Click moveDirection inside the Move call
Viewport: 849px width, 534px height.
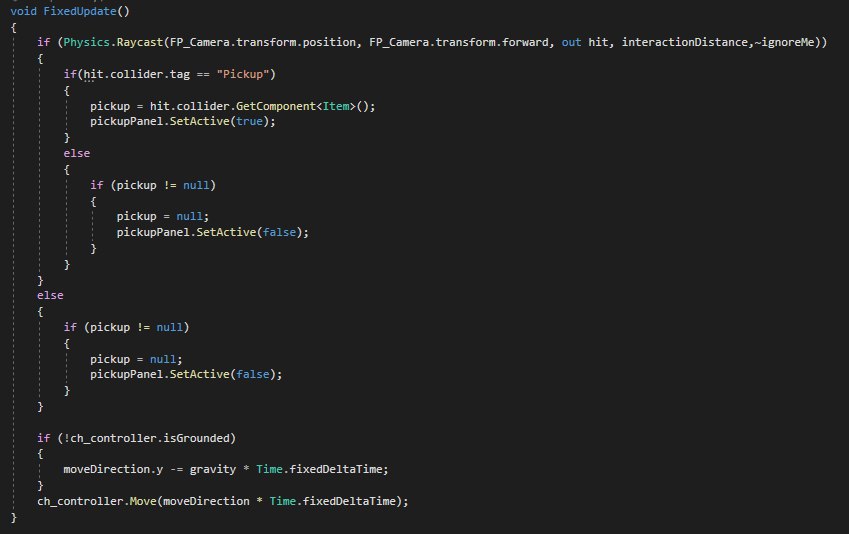(206, 501)
